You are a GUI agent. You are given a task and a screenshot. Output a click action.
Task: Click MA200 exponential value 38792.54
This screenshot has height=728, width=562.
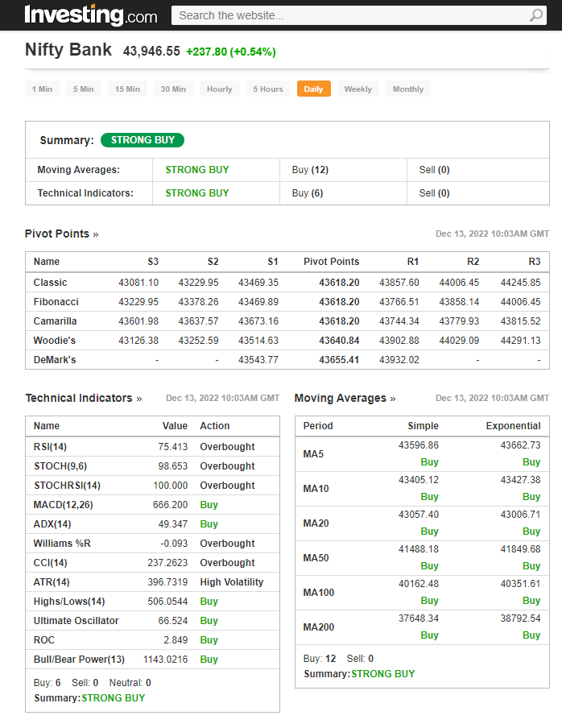pos(520,618)
